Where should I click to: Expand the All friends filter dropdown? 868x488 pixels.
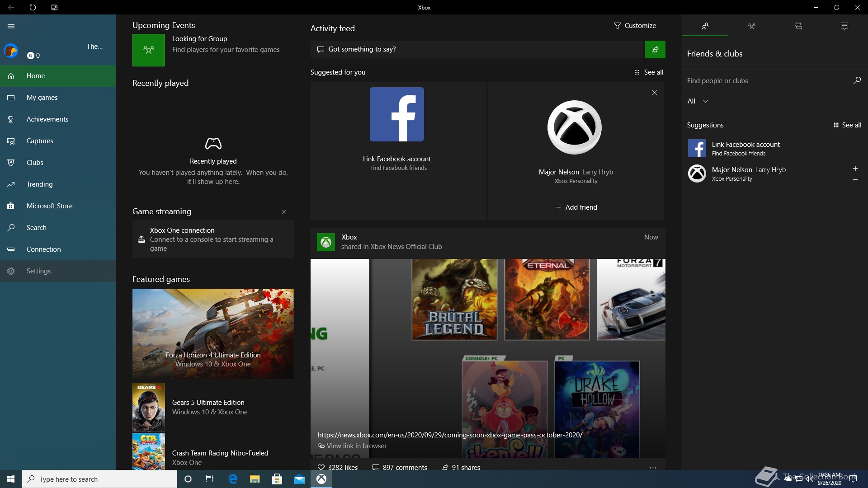pos(698,101)
